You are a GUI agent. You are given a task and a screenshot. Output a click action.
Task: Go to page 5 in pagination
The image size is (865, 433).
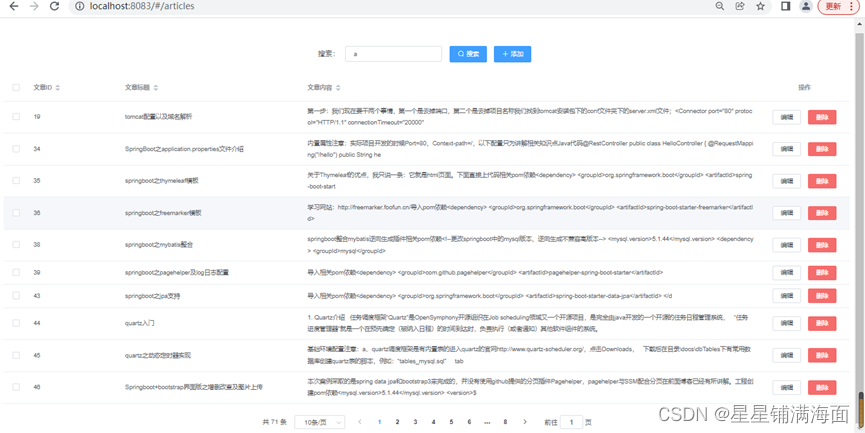click(x=451, y=422)
